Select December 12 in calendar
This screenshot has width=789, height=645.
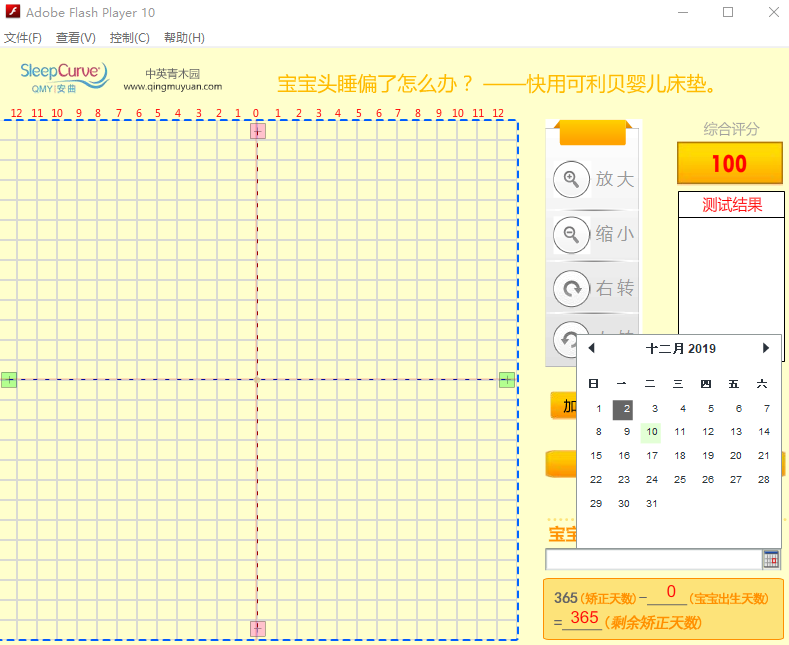point(708,432)
